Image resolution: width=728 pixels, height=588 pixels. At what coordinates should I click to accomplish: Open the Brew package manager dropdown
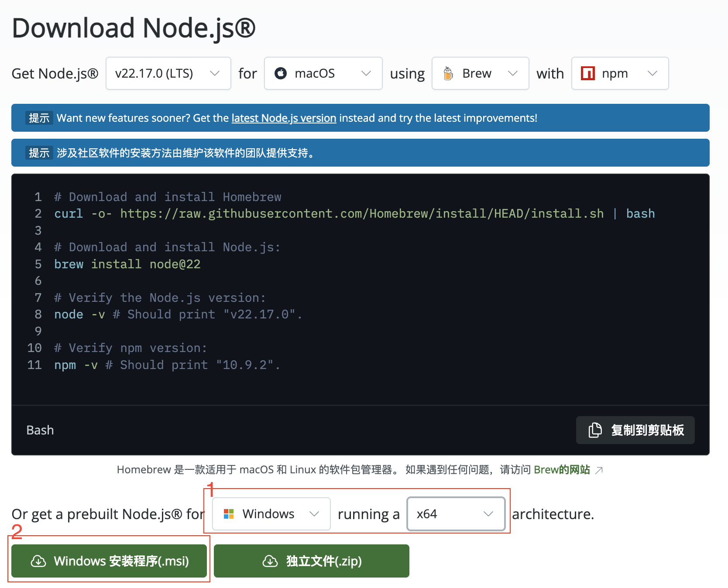coord(480,73)
